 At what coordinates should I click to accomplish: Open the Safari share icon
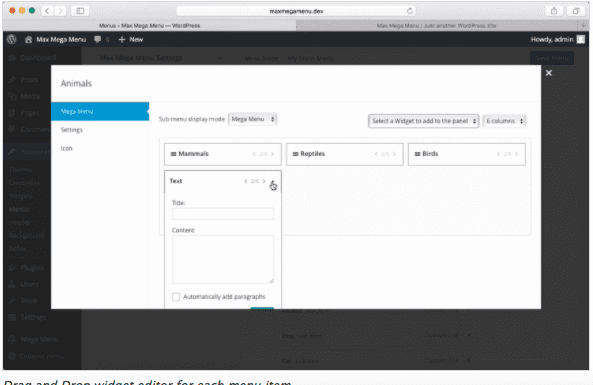tap(554, 11)
